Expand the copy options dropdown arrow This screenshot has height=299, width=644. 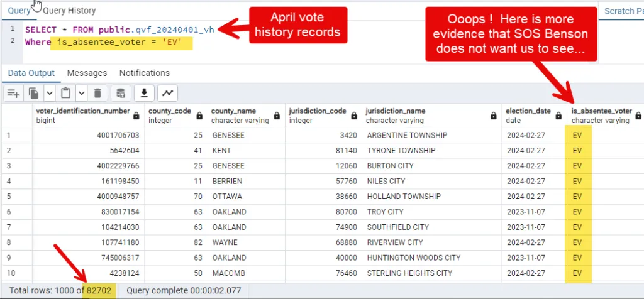[50, 94]
